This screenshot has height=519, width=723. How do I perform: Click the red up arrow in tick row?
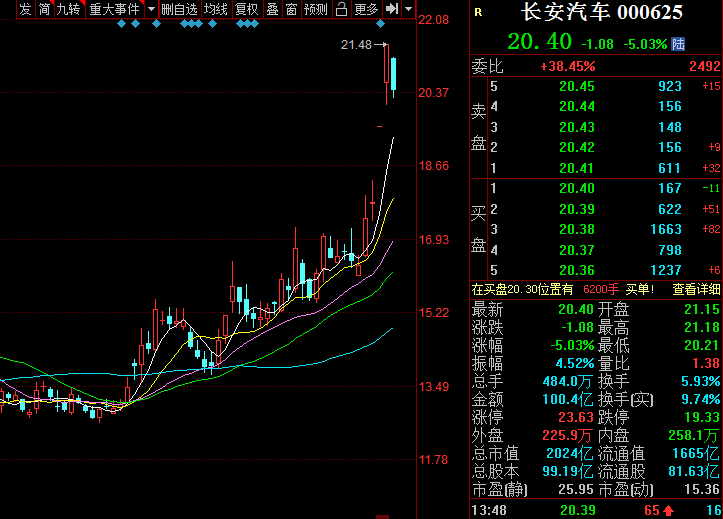coord(669,511)
